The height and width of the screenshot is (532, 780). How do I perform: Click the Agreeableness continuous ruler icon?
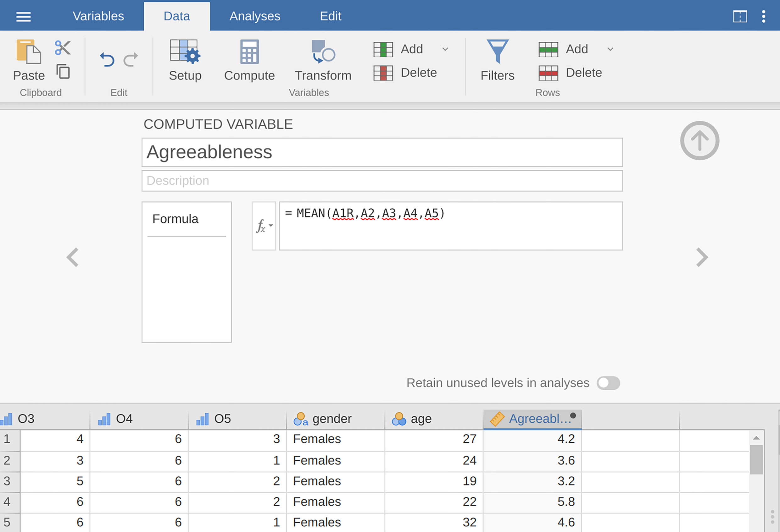pos(497,419)
